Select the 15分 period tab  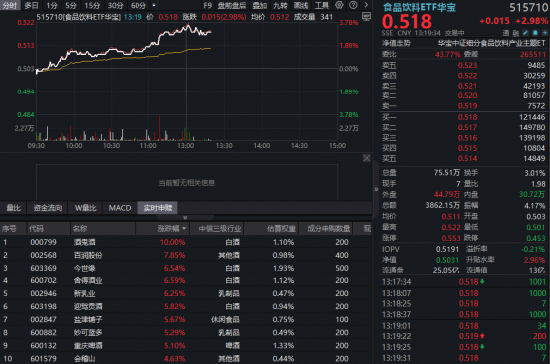[x=92, y=5]
